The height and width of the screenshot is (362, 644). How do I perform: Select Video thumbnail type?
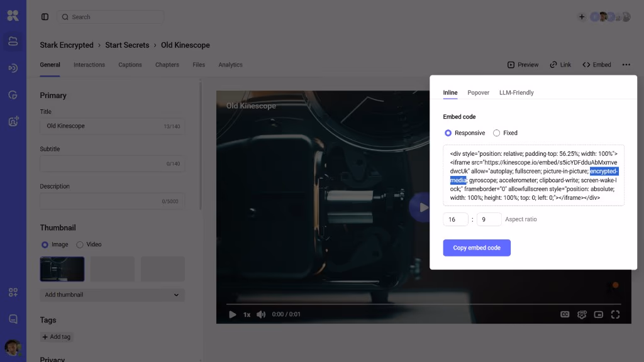[x=89, y=244]
